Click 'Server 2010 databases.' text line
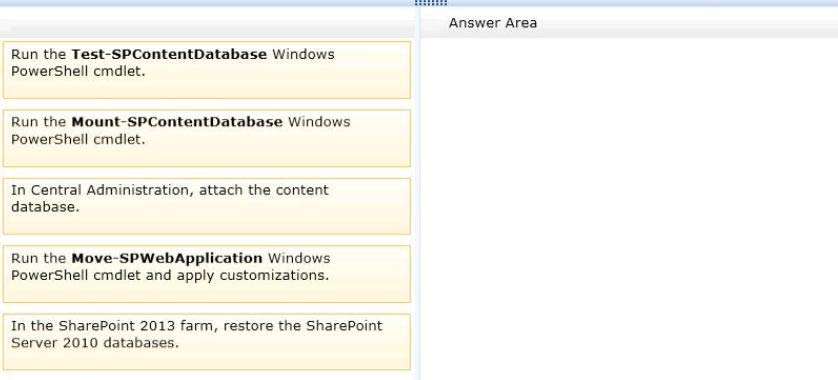Screen dimensions: 838x380 (x=95, y=343)
